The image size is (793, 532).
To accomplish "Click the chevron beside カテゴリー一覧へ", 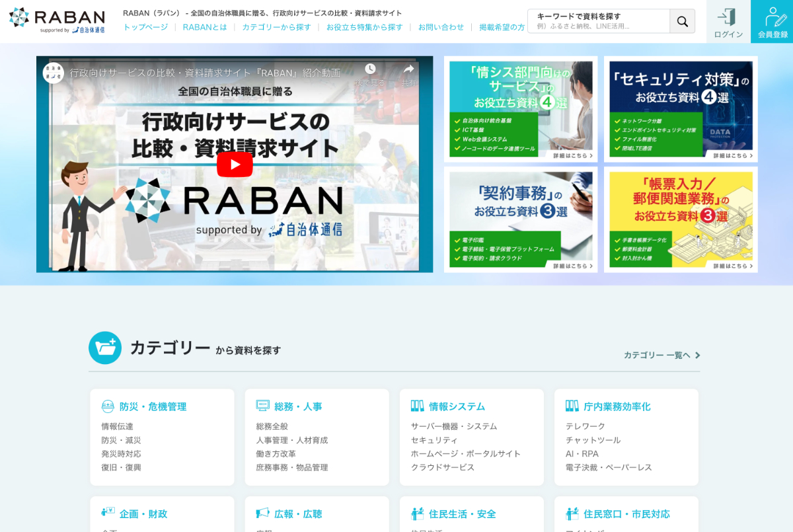I will 697,355.
